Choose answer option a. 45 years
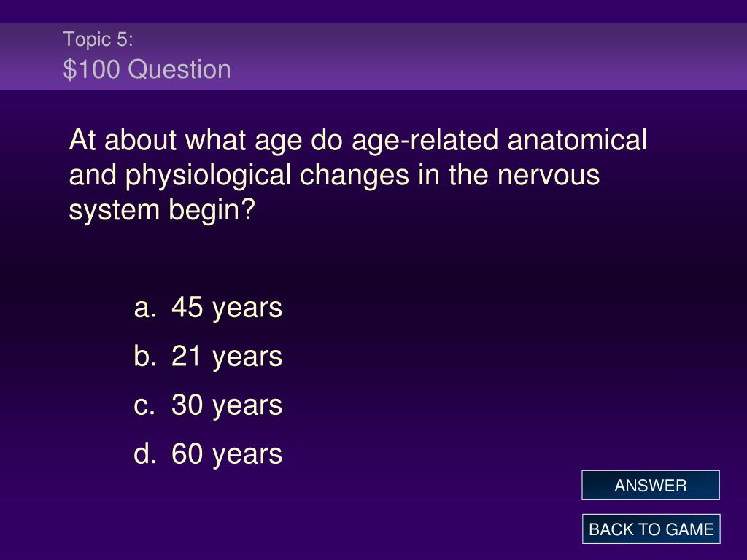 click(208, 308)
